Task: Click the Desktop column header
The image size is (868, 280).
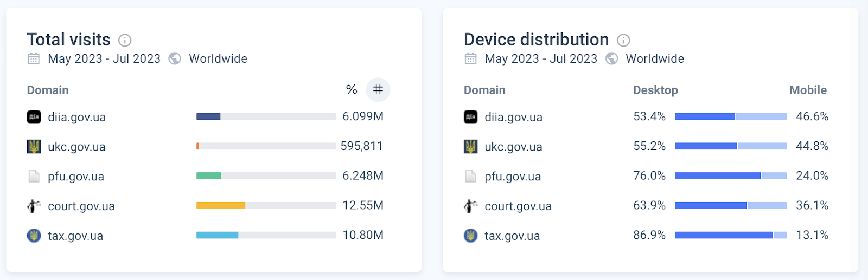Action: [x=655, y=90]
